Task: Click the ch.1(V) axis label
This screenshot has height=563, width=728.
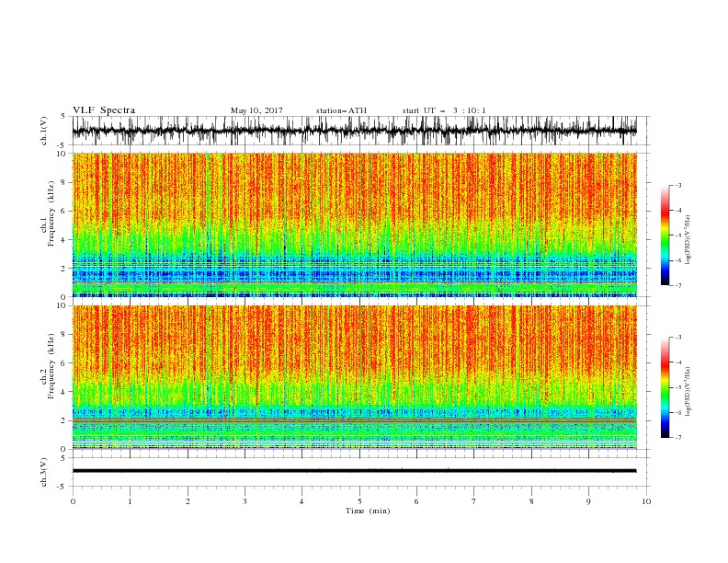Action: [x=44, y=131]
